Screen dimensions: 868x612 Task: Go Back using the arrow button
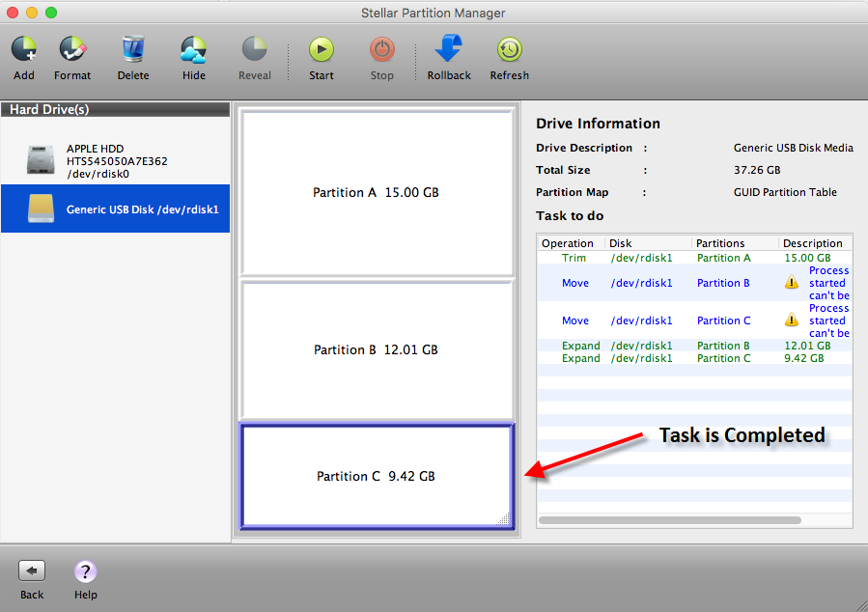tap(32, 571)
